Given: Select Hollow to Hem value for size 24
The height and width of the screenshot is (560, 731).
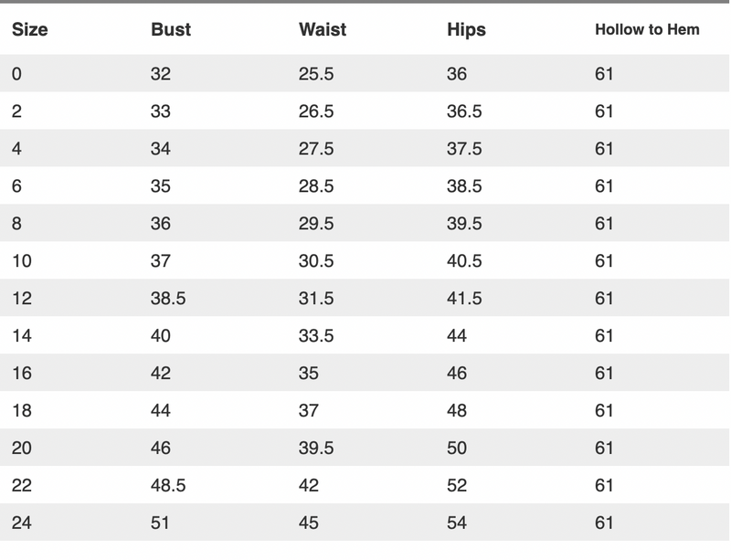Looking at the screenshot, I should 604,523.
